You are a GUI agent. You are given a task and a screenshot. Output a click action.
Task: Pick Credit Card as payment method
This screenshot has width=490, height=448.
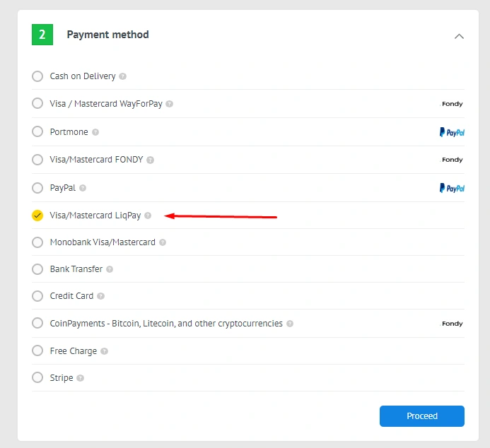(37, 296)
